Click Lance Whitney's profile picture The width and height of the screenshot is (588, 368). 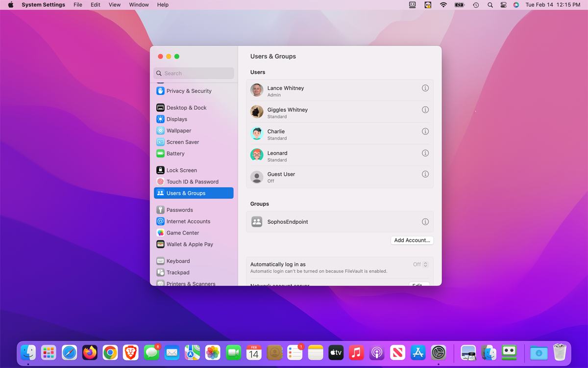pyautogui.click(x=257, y=90)
